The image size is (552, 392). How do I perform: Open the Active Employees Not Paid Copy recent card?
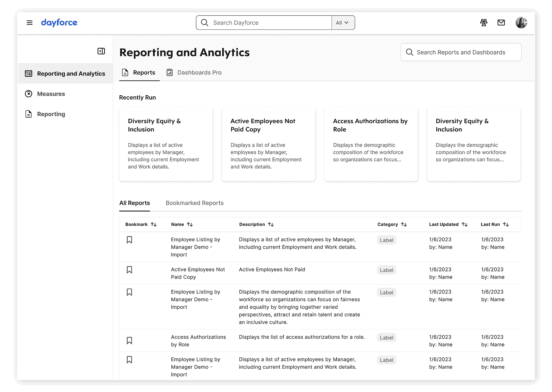(x=268, y=144)
